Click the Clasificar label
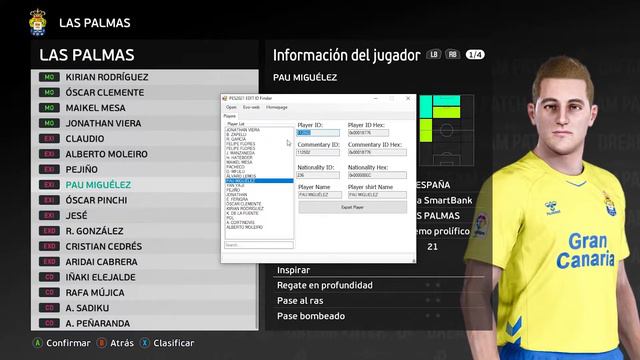Screen dimensions: 640x360 click(173, 343)
